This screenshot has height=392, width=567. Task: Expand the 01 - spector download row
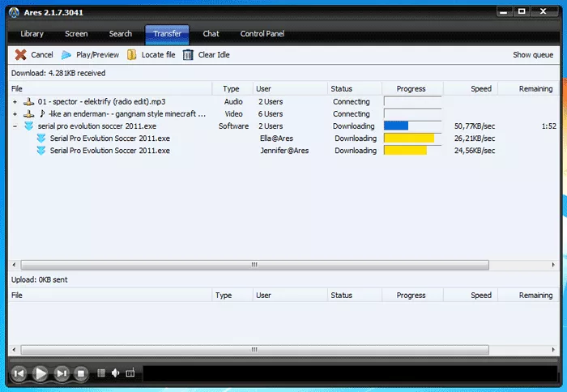(15, 102)
